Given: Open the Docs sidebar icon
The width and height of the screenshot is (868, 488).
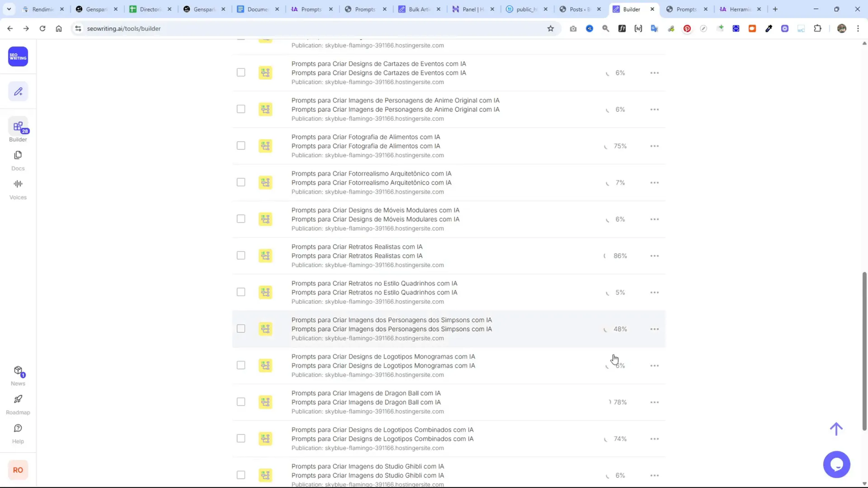Looking at the screenshot, I should tap(18, 156).
